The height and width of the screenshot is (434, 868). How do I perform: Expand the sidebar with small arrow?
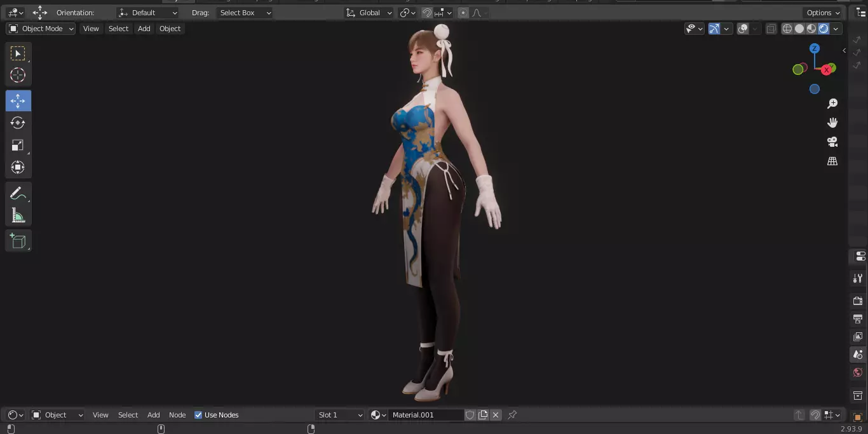coord(844,50)
